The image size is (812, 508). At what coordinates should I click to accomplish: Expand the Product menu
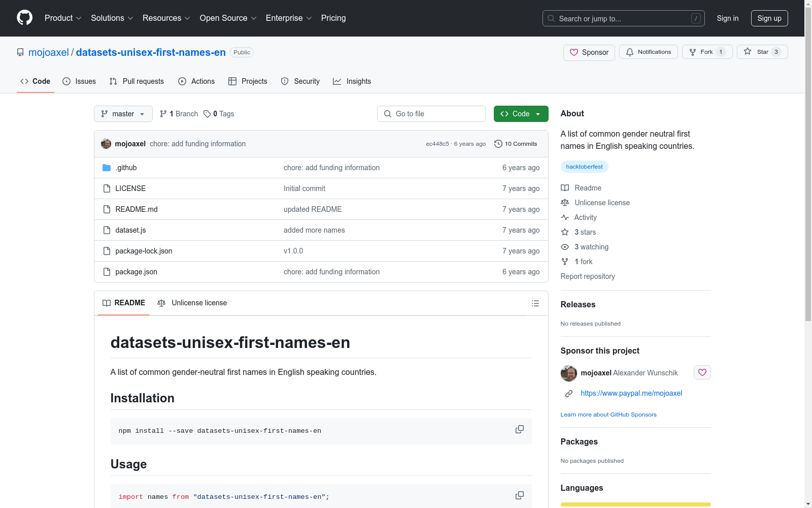pos(63,18)
